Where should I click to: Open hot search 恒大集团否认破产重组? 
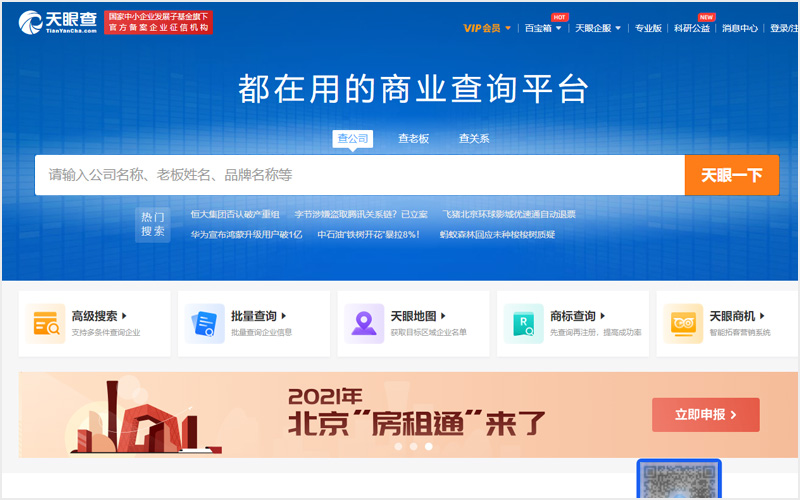235,214
